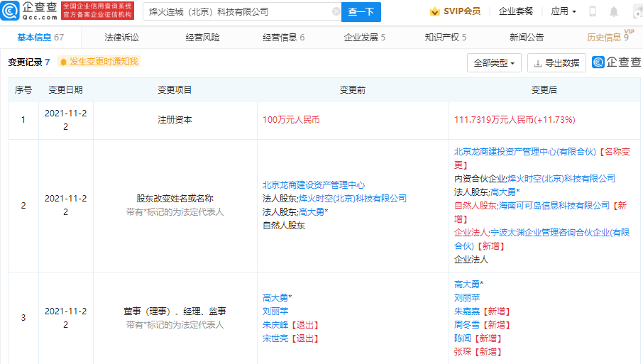Screen dimensions: 643x364
Task: Click the 变更日期 column header
Action: click(x=65, y=90)
